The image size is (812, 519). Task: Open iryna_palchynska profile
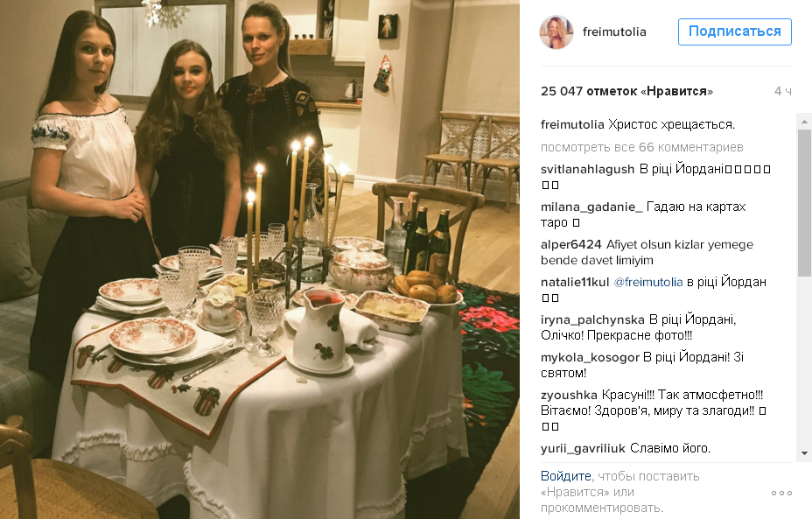tap(592, 319)
